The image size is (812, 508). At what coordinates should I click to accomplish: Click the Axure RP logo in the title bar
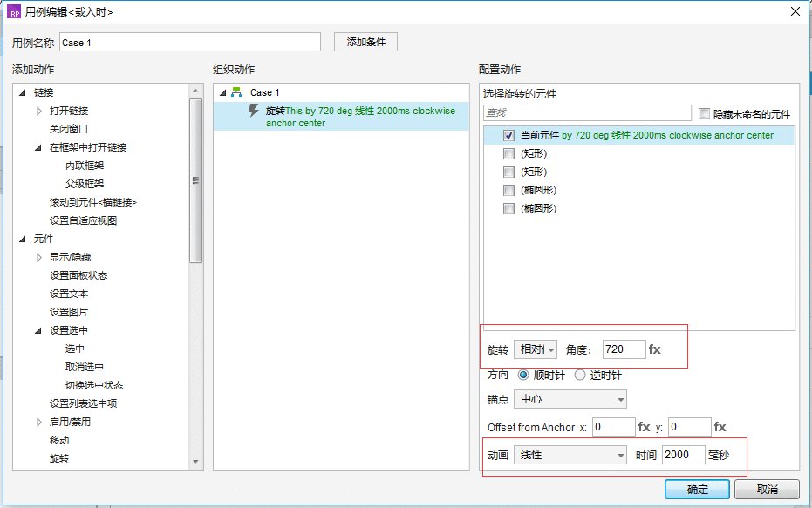tap(14, 11)
